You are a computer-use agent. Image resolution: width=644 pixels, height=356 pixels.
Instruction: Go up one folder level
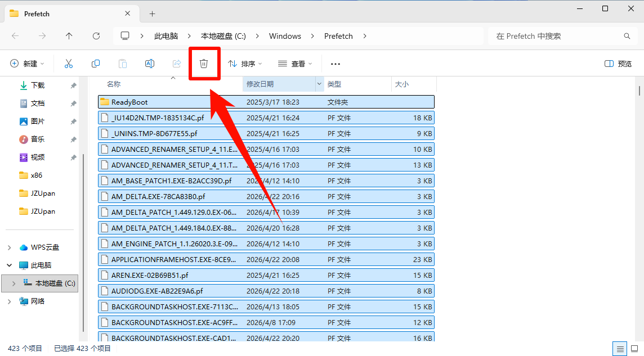tap(69, 36)
